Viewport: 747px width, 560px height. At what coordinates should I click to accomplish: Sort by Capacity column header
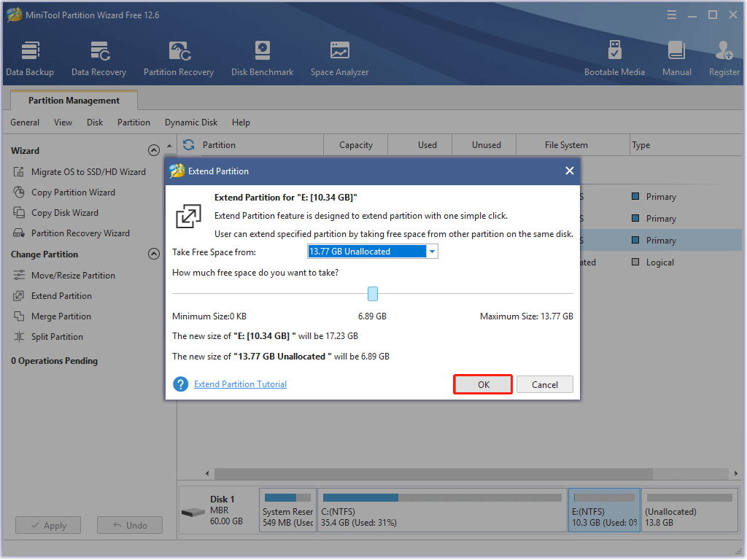click(x=356, y=145)
